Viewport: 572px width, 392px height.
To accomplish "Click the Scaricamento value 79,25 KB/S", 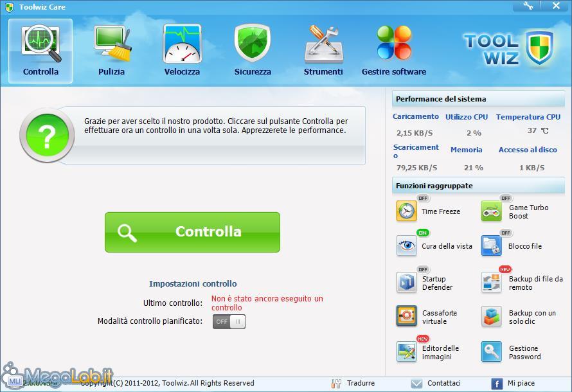I will 416,168.
